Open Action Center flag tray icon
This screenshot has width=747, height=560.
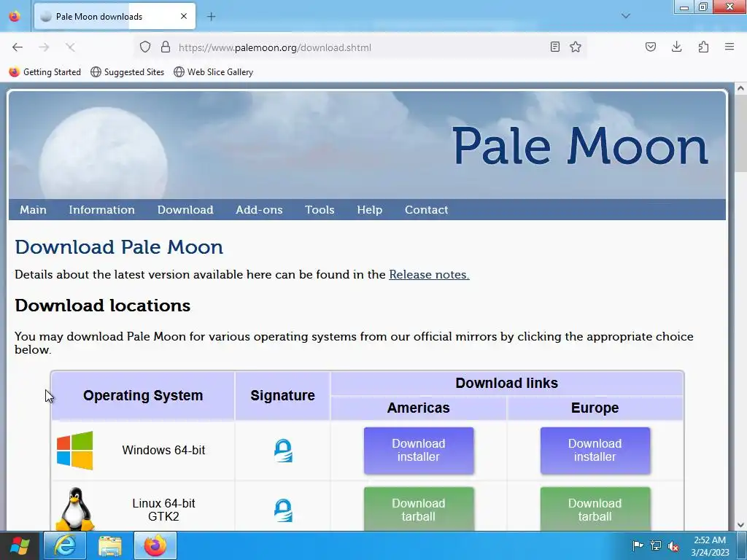coord(638,545)
